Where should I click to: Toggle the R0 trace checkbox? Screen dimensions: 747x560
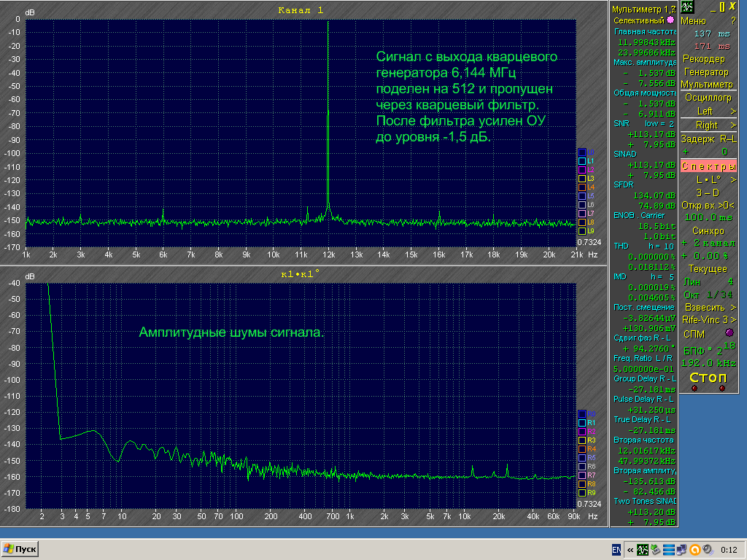coord(581,414)
